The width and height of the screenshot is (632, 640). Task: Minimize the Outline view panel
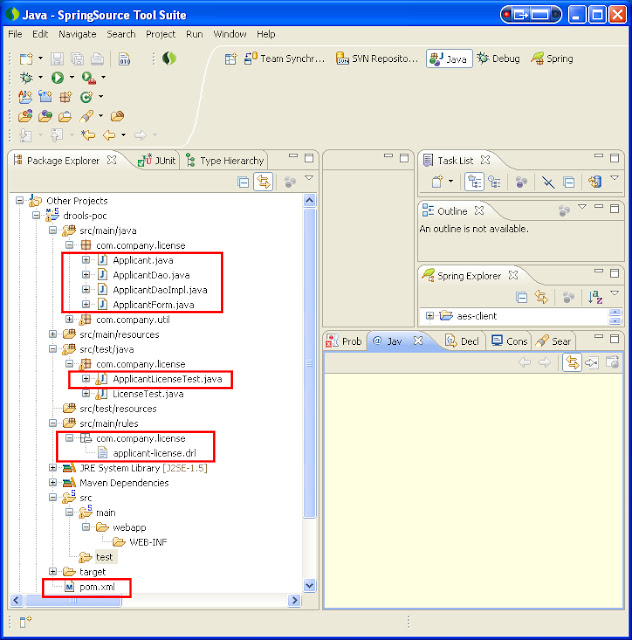pyautogui.click(x=599, y=207)
